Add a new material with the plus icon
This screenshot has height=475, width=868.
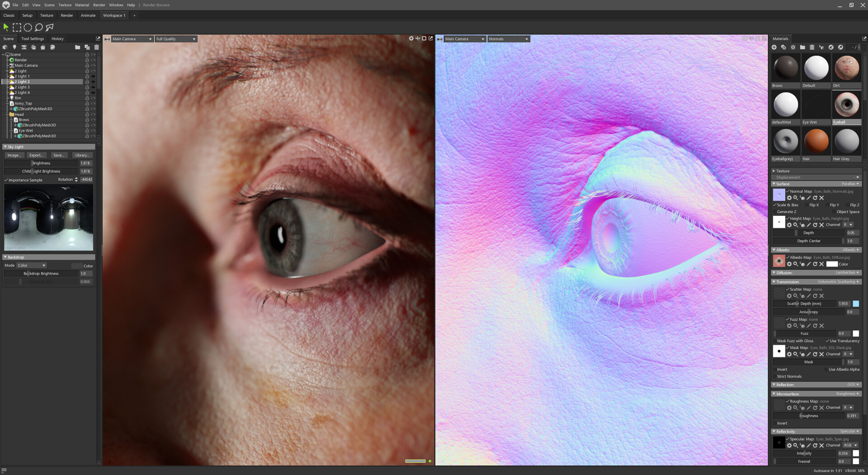(774, 47)
